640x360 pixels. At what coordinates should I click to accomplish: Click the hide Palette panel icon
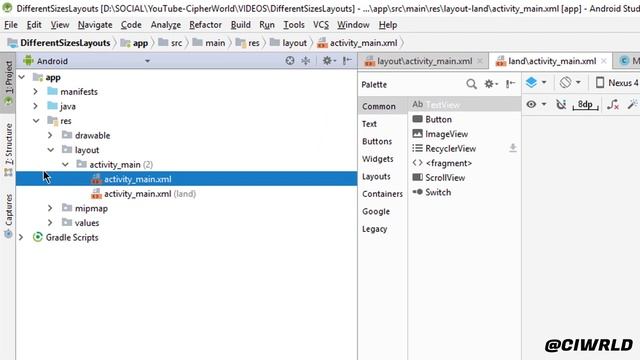click(x=510, y=84)
